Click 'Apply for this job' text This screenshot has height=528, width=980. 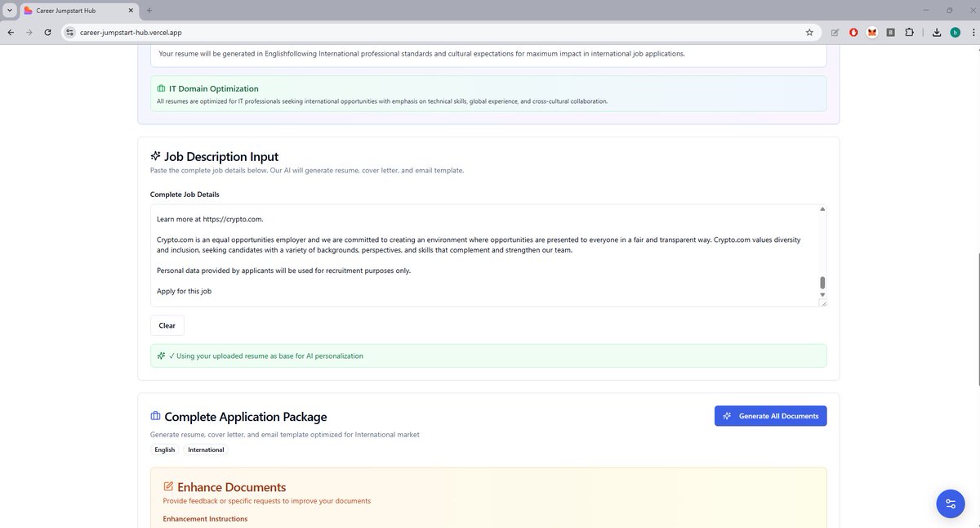point(185,291)
